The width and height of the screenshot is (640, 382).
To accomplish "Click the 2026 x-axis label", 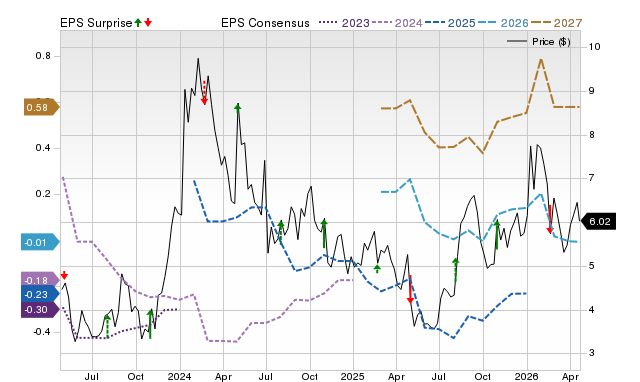I will coord(527,376).
